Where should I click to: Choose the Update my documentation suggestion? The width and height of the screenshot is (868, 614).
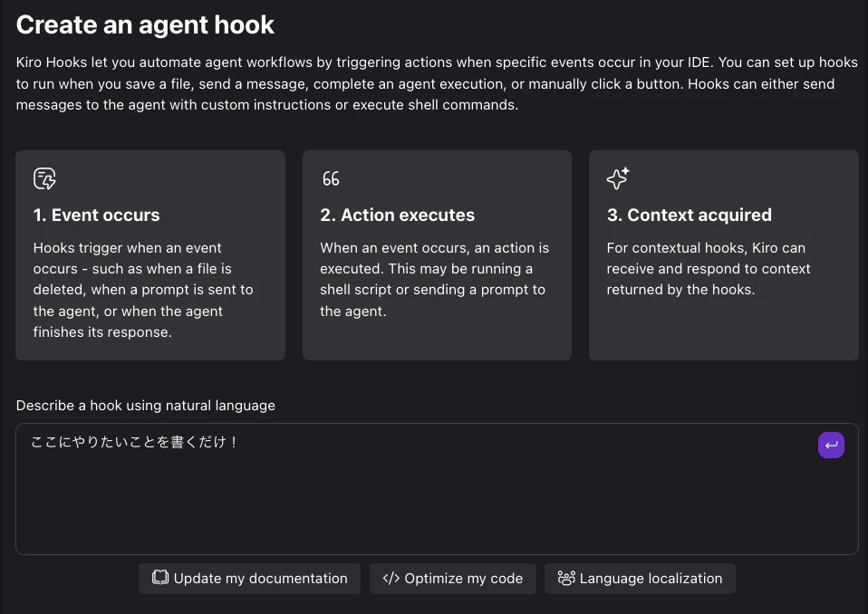249,579
